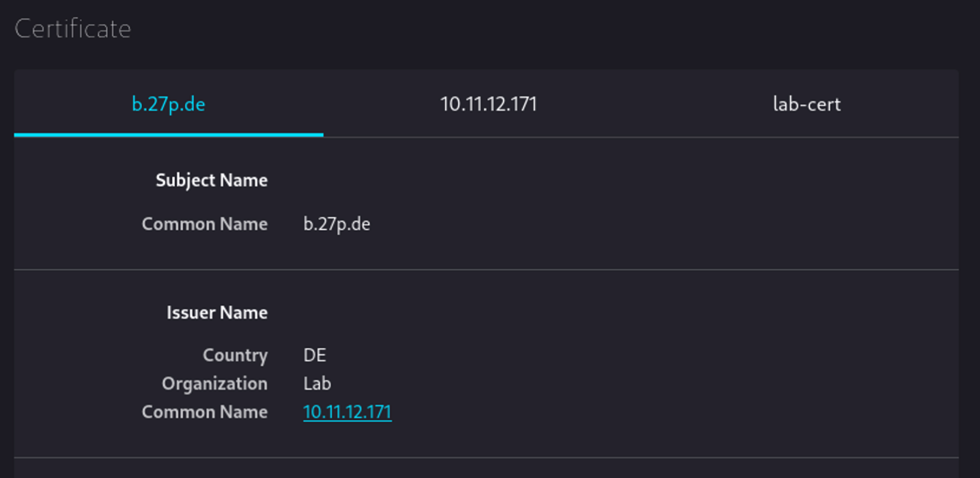Click the empty space right of b.27p.de value
Image resolution: width=980 pixels, height=478 pixels.
590,224
